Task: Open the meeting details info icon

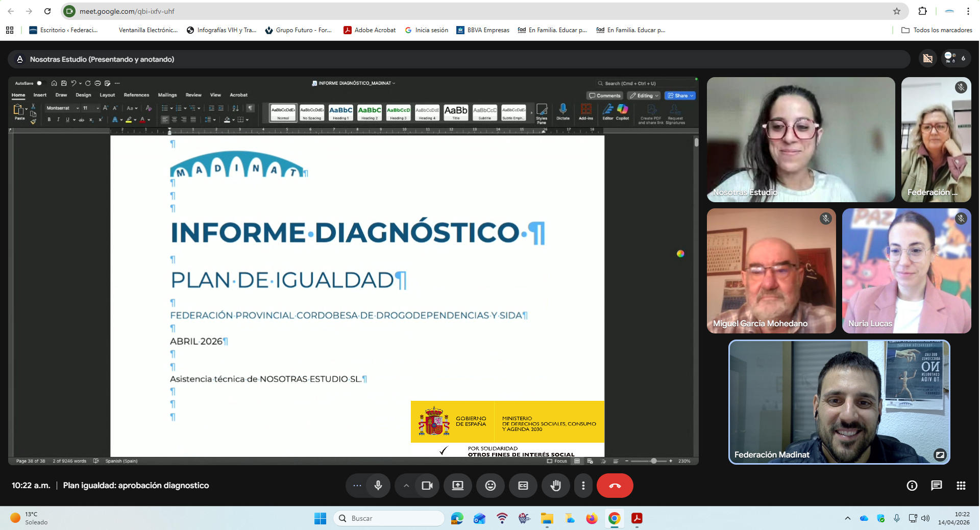Action: [x=912, y=486]
